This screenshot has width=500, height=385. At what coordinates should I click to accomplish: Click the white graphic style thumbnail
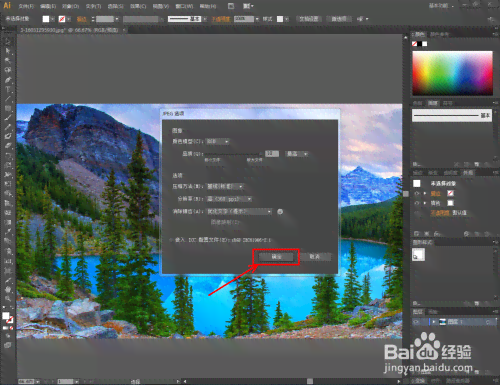418,255
